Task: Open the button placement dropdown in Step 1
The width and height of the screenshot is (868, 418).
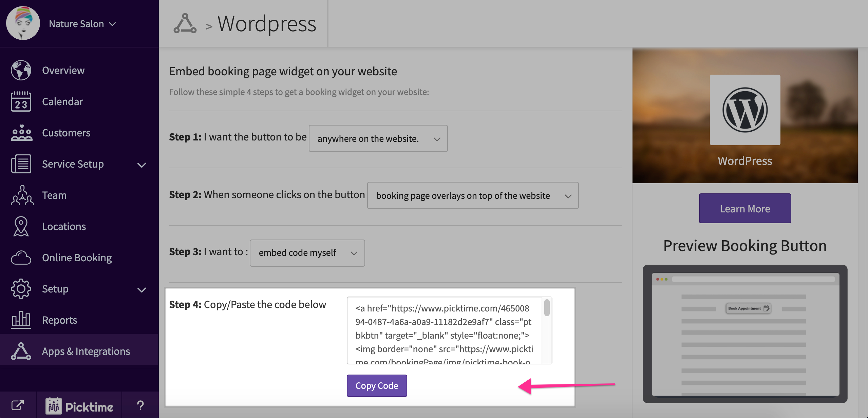Action: pyautogui.click(x=378, y=138)
